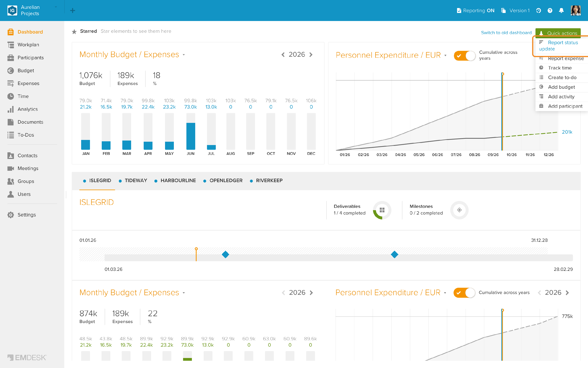Click the Reporting ON status
Viewport: 588px width, 368px height.
[475, 10]
